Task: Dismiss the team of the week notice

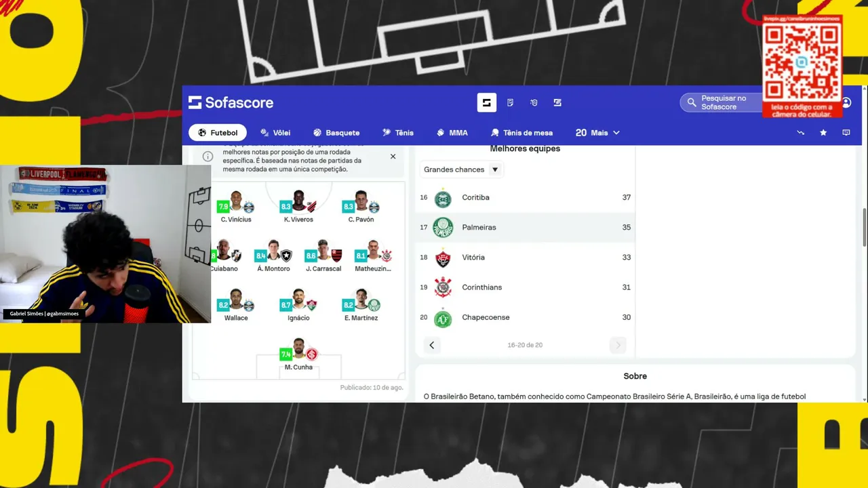Action: [393, 157]
